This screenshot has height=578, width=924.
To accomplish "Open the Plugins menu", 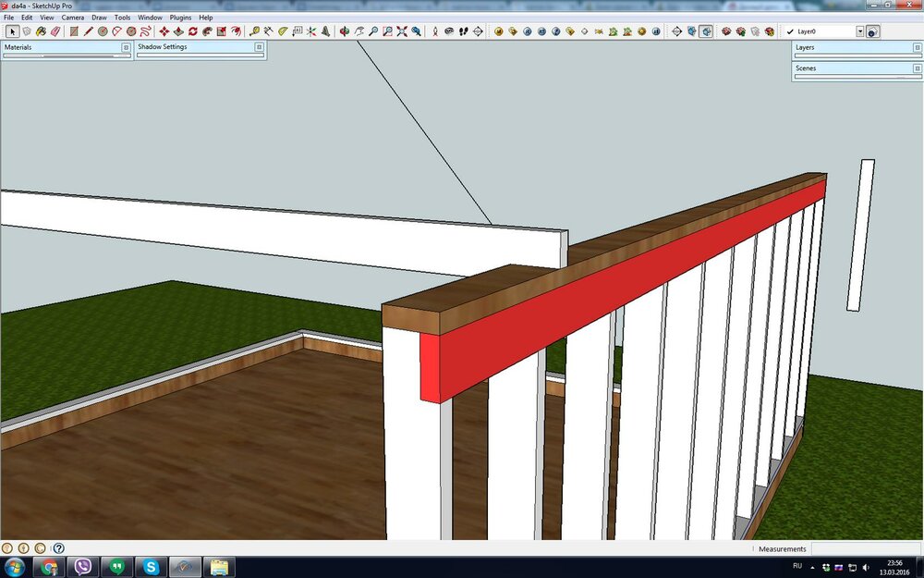I will (179, 18).
